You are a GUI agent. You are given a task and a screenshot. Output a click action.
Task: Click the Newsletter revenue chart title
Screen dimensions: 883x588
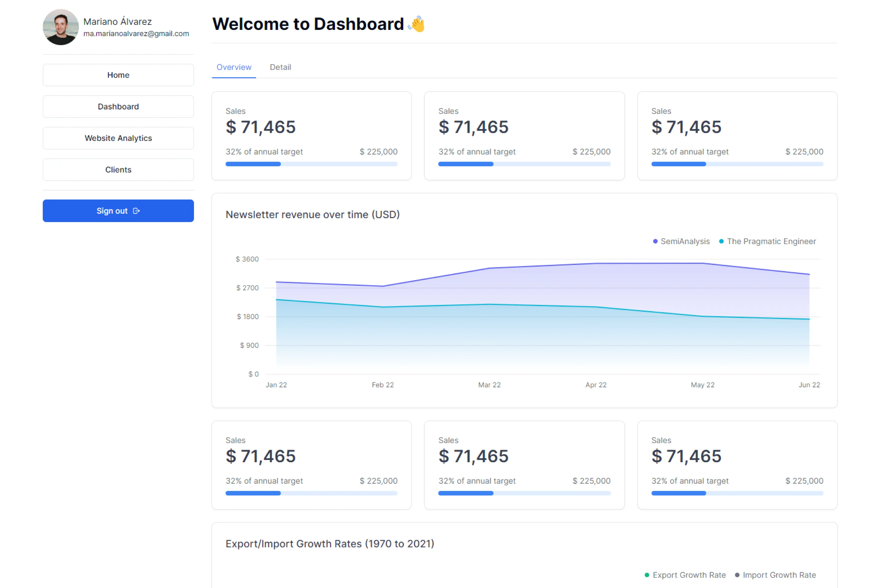[312, 214]
